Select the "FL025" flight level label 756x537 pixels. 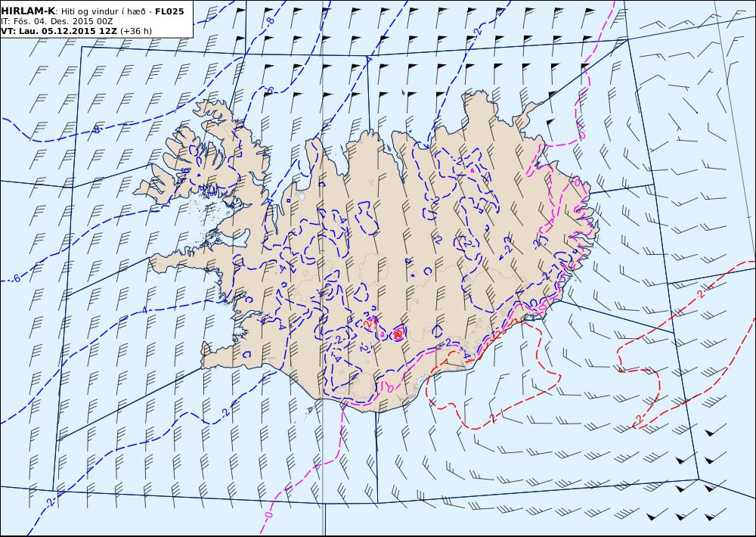169,11
